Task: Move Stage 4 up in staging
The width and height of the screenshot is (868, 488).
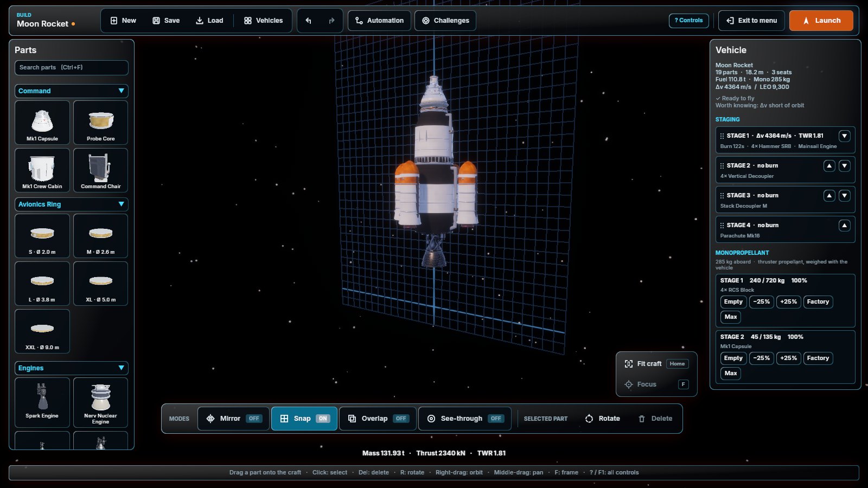Action: [x=844, y=226]
